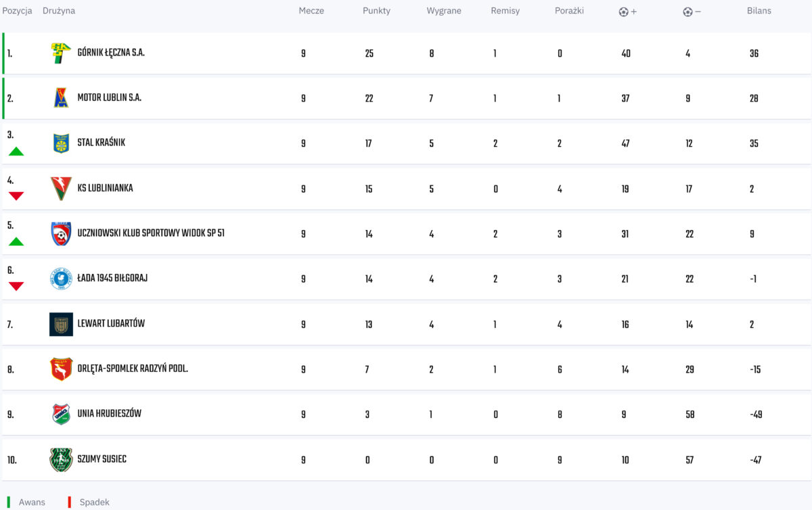This screenshot has width=812, height=510.
Task: Click Unia Hrubieszów's balance value -49
Action: (x=756, y=414)
